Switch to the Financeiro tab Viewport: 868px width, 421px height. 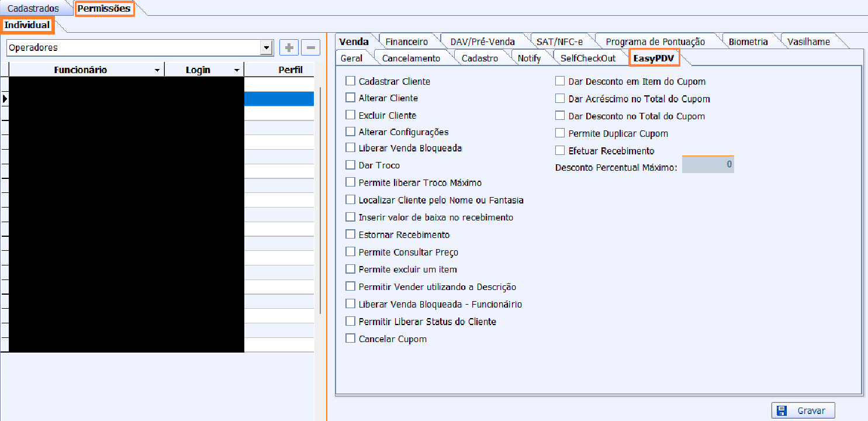click(406, 42)
